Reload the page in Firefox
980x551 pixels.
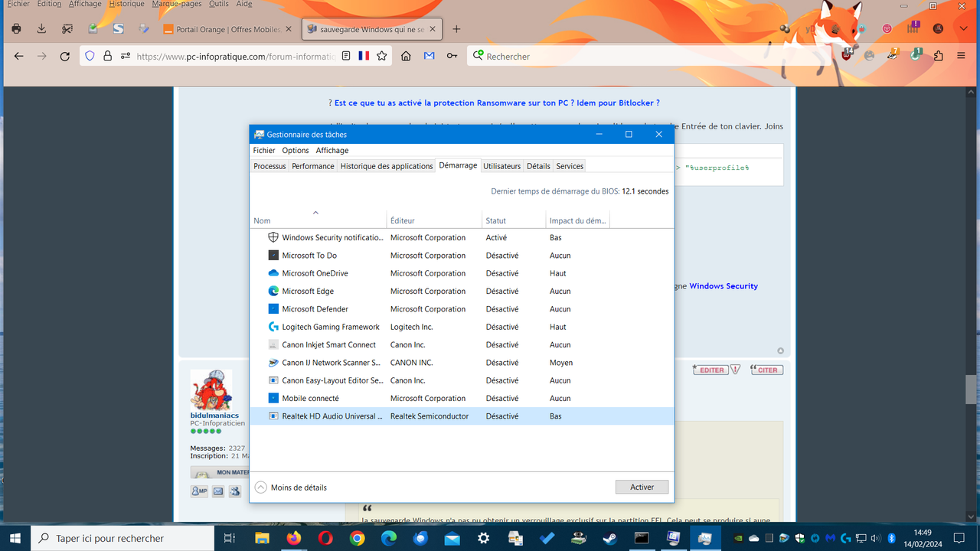coord(65,56)
